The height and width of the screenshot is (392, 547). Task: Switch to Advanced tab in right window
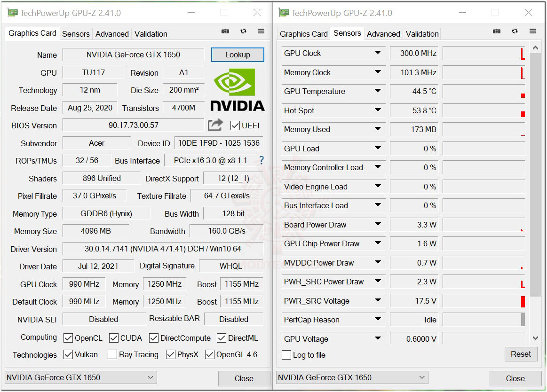pos(383,34)
